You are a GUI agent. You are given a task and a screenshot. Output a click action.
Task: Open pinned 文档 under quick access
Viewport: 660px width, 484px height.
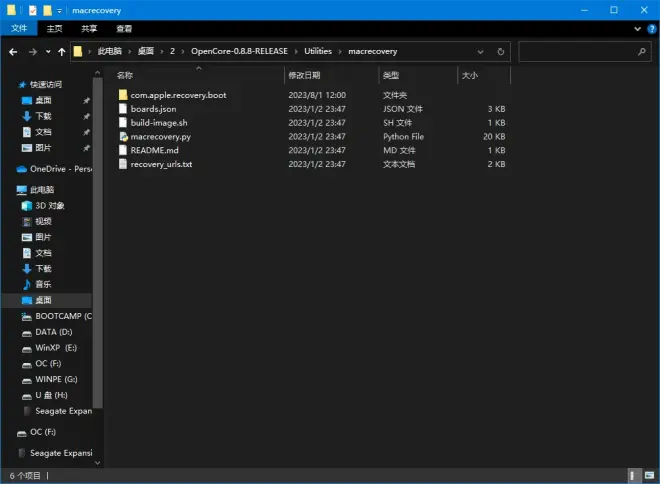(x=43, y=132)
